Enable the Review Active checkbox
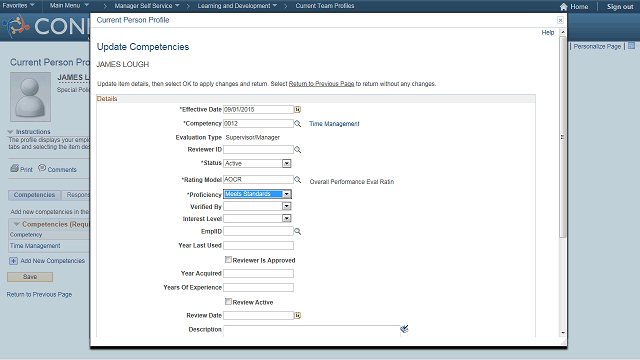 tap(228, 302)
